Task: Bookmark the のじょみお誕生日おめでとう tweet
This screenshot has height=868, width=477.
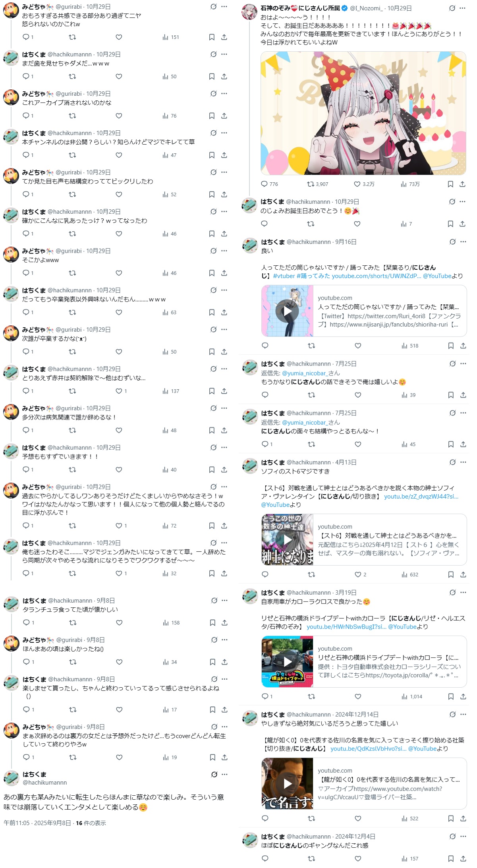Action: [x=450, y=224]
